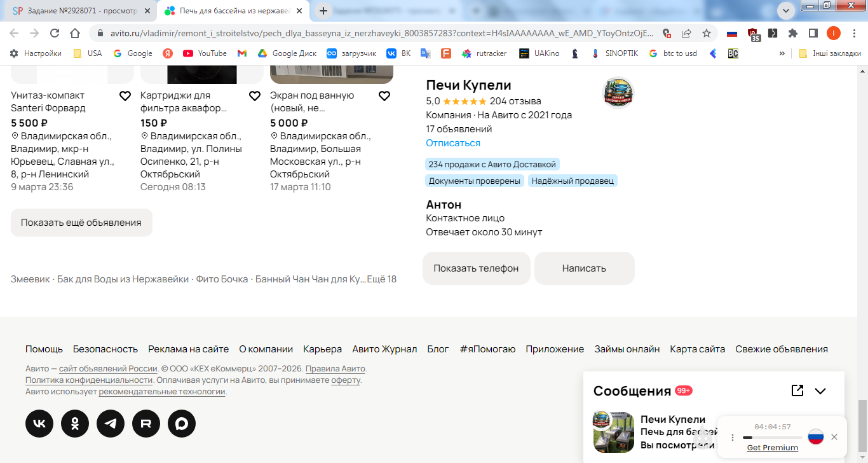Expand the Ещё 18 categories link
868x463 pixels.
point(382,279)
